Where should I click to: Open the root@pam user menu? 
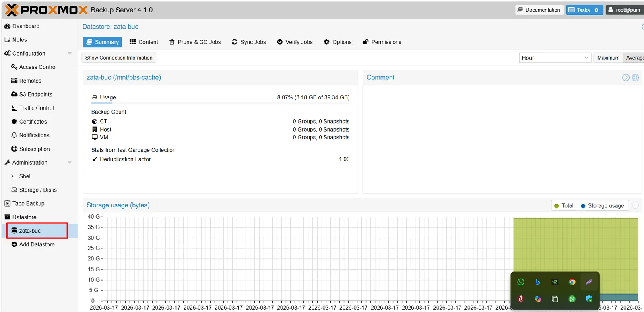click(x=624, y=10)
